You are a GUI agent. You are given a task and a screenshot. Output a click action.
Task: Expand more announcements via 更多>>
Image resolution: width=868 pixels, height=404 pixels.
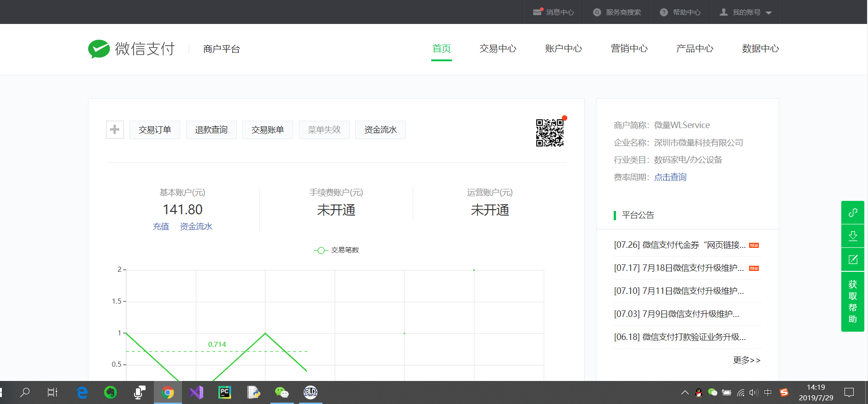point(746,360)
